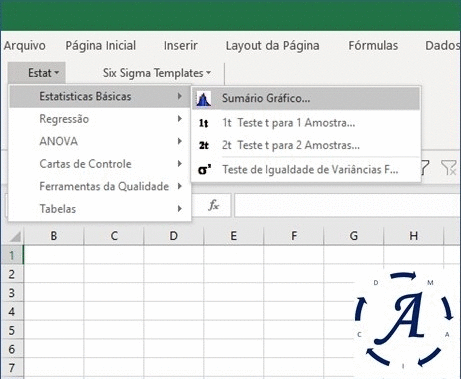
Task: Select row 4 header
Action: pyautogui.click(x=12, y=311)
